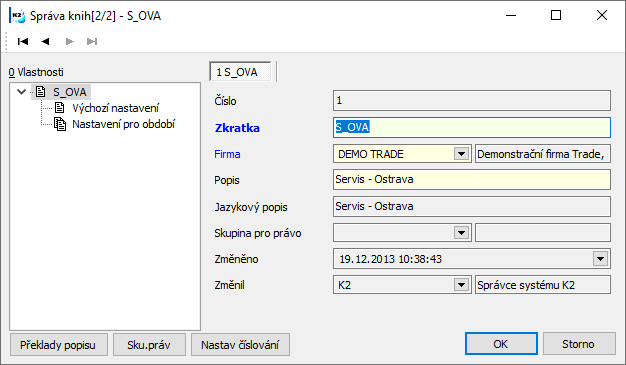The width and height of the screenshot is (626, 365).
Task: Open the Firma dropdown arrow
Action: [462, 154]
